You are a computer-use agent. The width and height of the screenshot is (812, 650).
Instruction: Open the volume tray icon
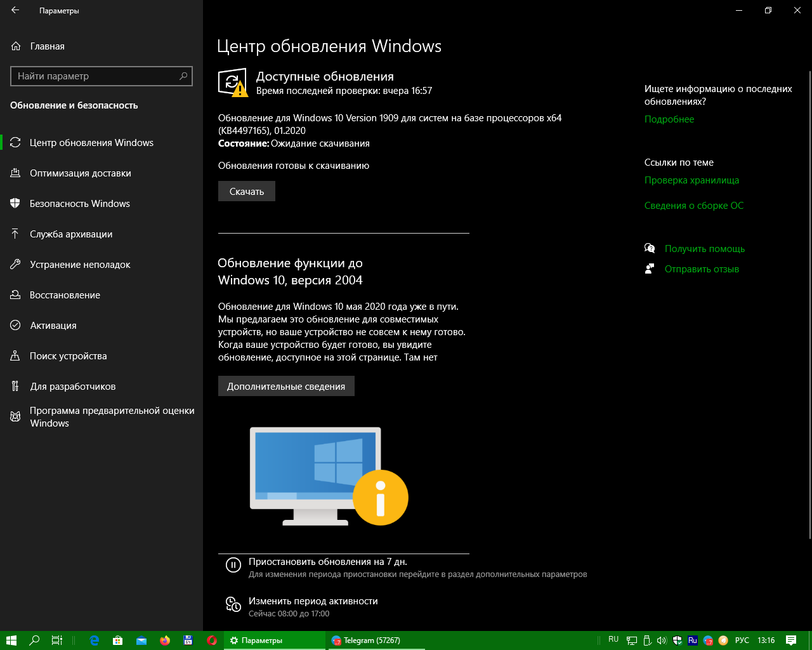(x=662, y=640)
